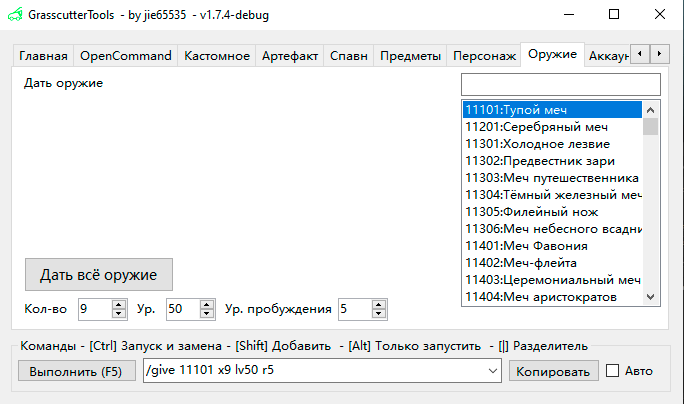
Task: Go to the OpenCommand tab
Action: tap(126, 56)
